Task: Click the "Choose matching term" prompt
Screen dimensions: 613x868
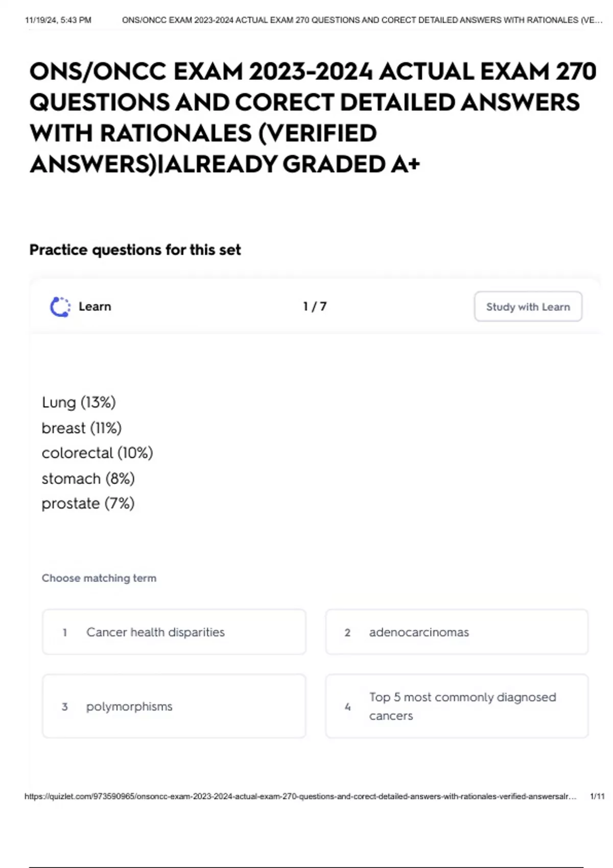Action: pyautogui.click(x=99, y=578)
